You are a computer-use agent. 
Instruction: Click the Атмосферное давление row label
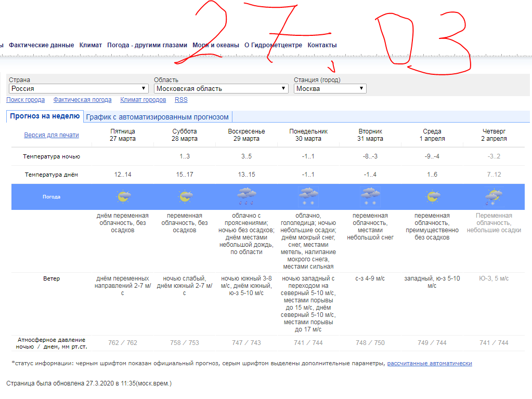51,343
